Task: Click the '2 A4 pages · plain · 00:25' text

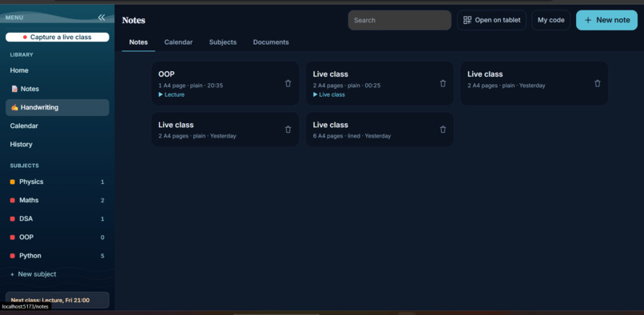Action: pos(347,86)
